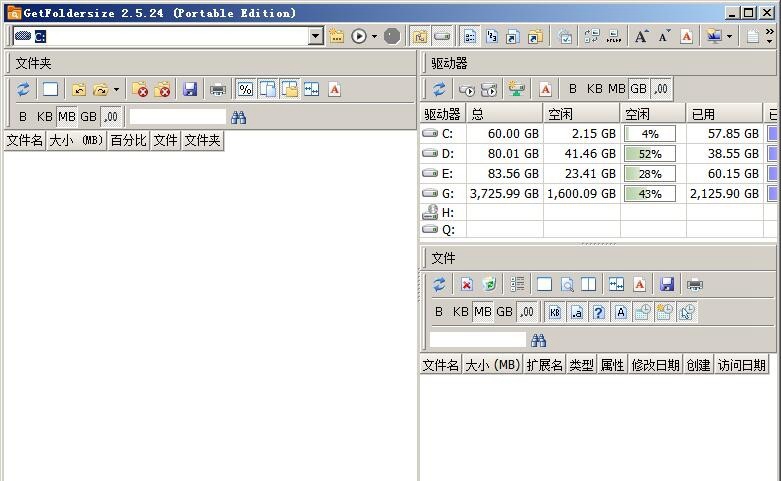
Task: Go back to previous folder in folder toolbar
Action: tap(79, 90)
